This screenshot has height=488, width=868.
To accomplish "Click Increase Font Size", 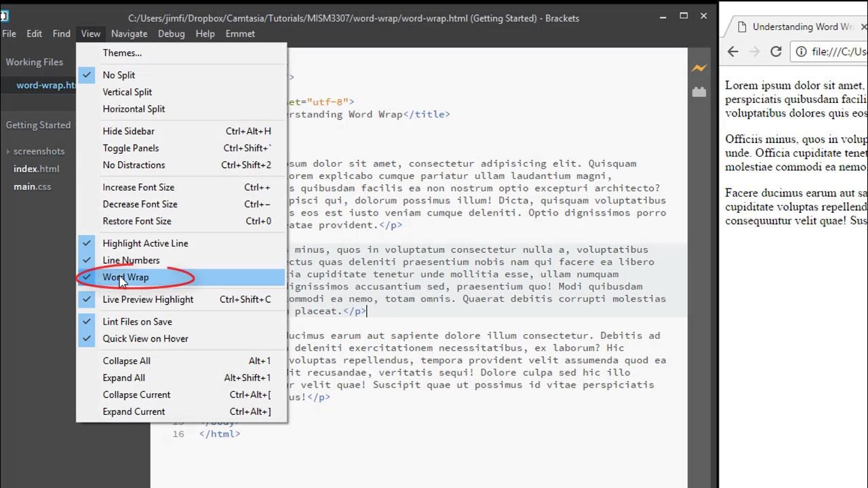I will click(181, 188).
